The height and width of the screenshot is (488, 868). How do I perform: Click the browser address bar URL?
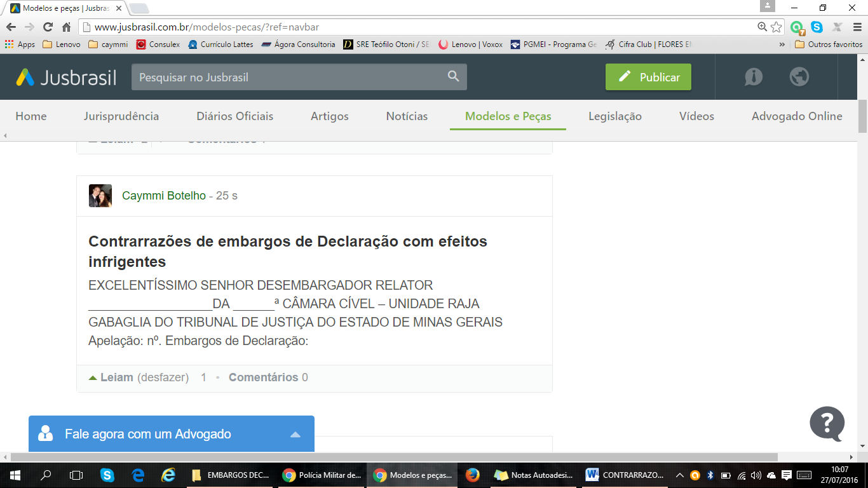[x=207, y=27]
